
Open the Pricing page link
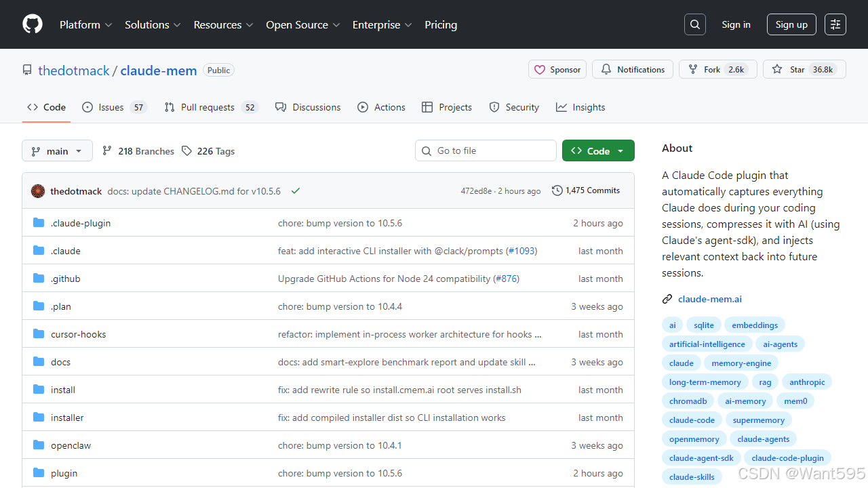pos(441,24)
